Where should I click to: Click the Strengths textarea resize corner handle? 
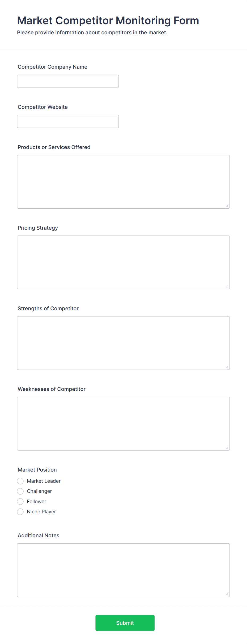227,367
